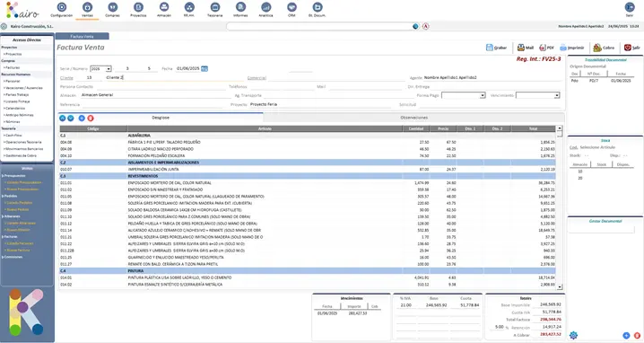Click blue plus icon at bottom right
The height and width of the screenshot is (343, 644).
pyautogui.click(x=626, y=336)
